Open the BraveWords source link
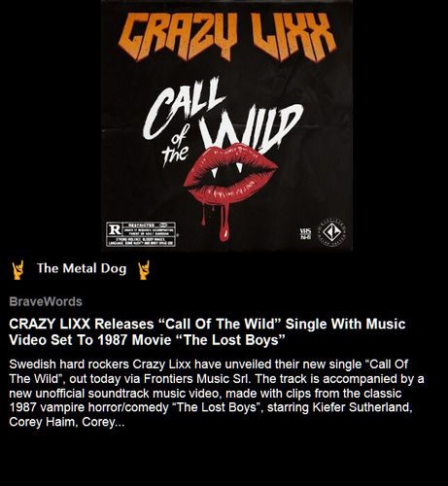Viewport: 448px width, 486px height. (46, 301)
